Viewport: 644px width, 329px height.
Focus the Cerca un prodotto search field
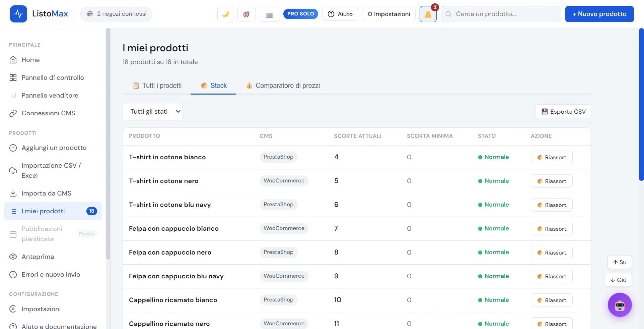click(501, 14)
